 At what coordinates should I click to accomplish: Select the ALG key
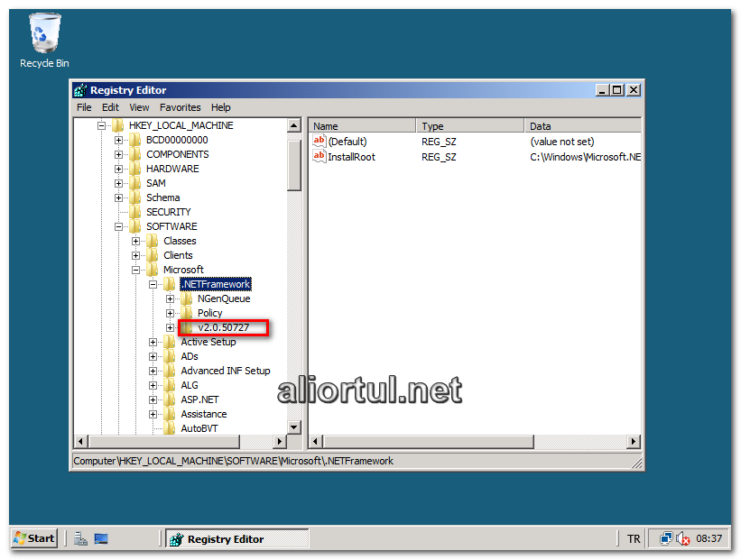(189, 385)
